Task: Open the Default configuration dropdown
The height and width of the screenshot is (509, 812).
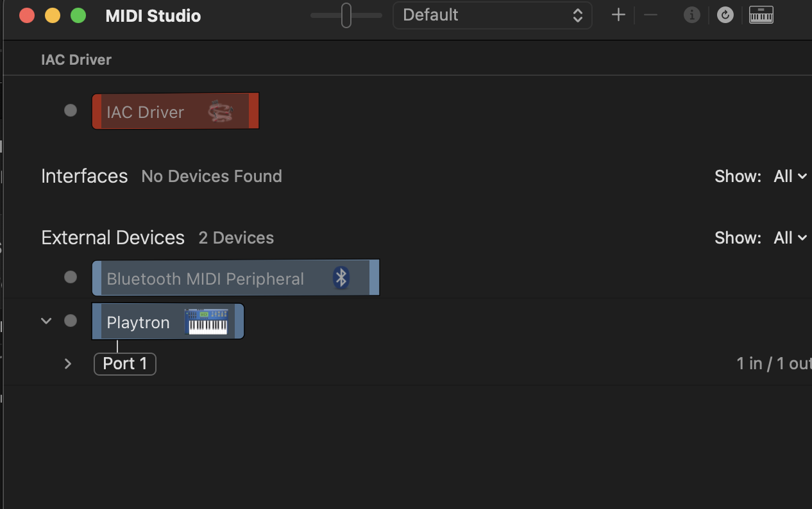Action: coord(492,15)
